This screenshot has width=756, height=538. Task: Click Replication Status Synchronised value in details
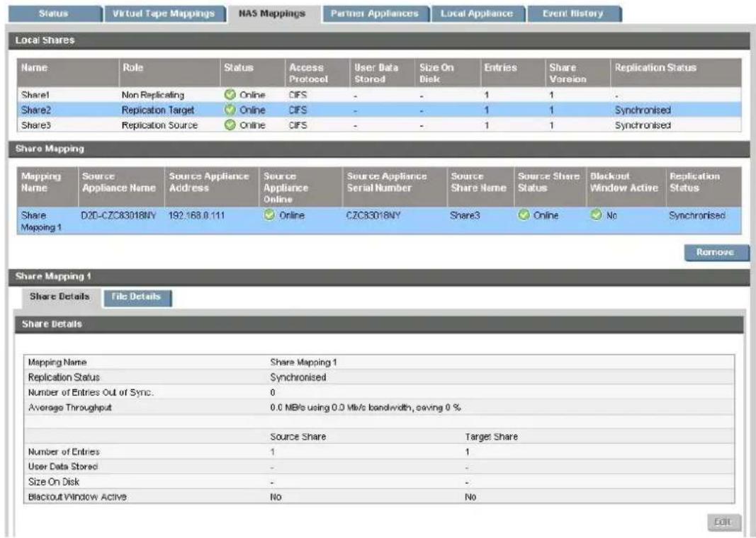tap(298, 377)
